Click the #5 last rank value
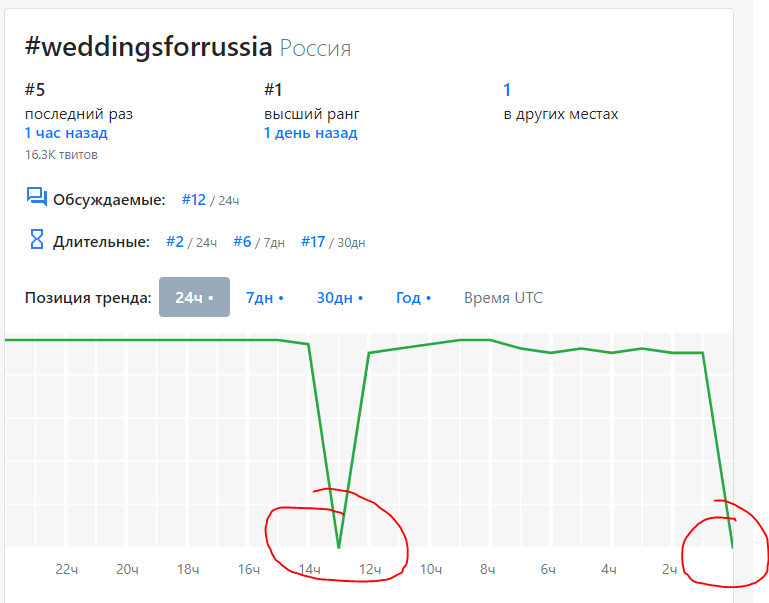Viewport: 769px width, 603px height. (x=35, y=90)
